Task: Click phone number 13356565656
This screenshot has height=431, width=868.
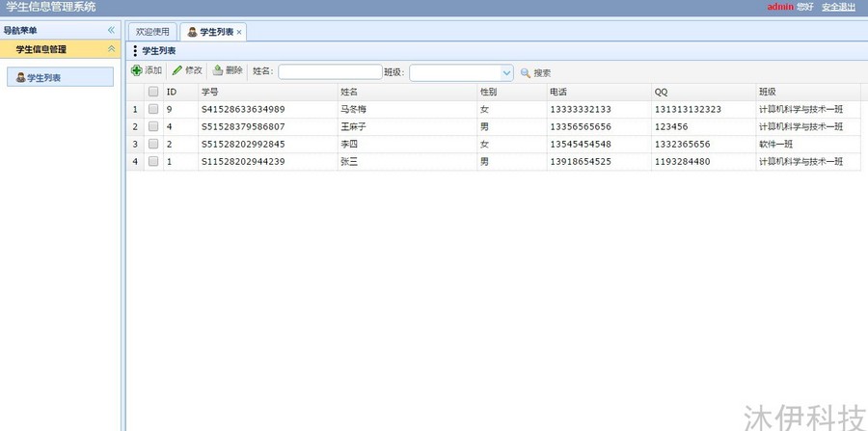Action: coord(581,126)
